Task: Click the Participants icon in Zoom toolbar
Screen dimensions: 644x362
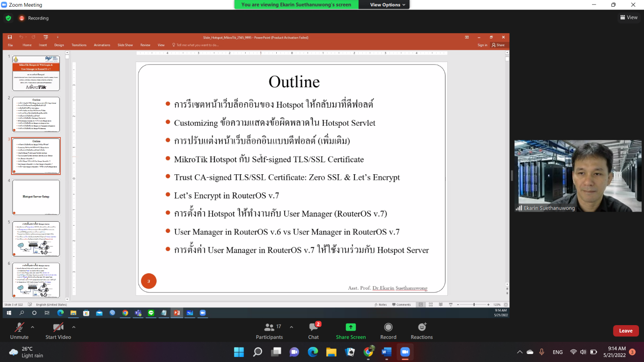Action: pyautogui.click(x=269, y=327)
